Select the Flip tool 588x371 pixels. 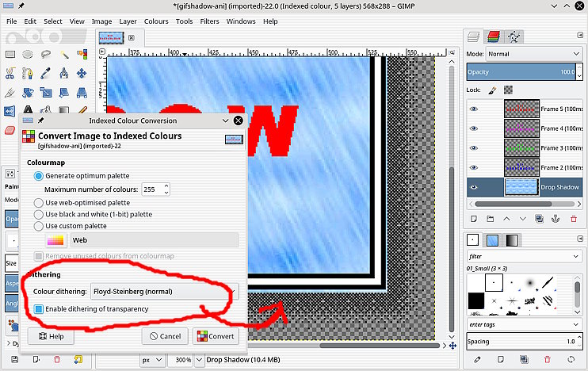tap(10, 111)
